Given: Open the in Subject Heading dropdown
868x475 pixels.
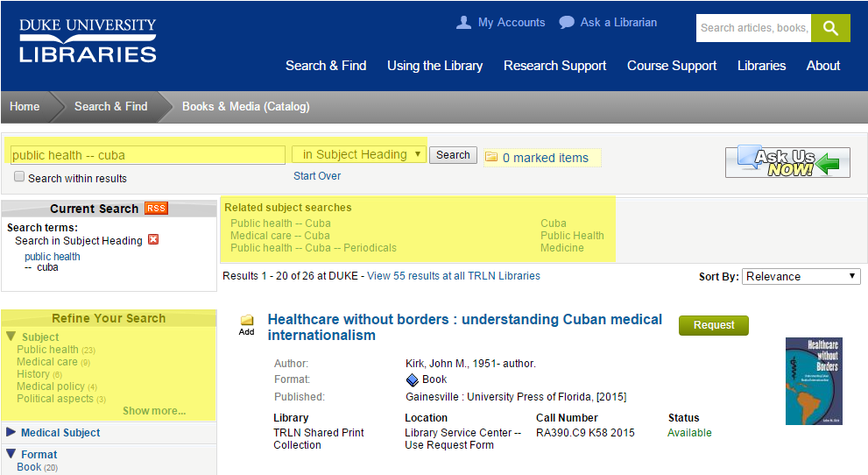Looking at the screenshot, I should [x=359, y=154].
